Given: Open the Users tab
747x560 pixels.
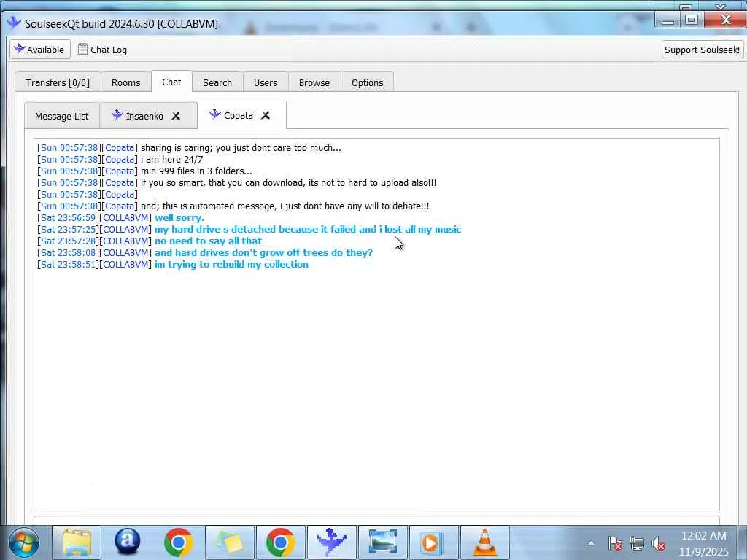Looking at the screenshot, I should point(266,82).
